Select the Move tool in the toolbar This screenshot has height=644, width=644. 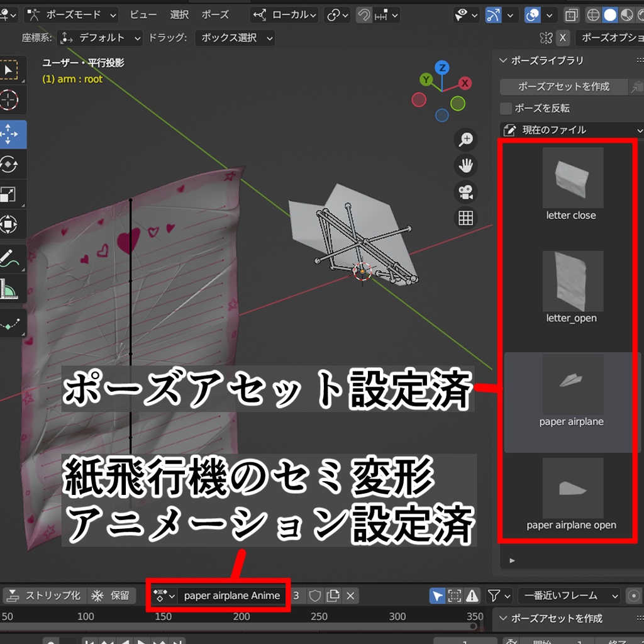click(x=13, y=135)
